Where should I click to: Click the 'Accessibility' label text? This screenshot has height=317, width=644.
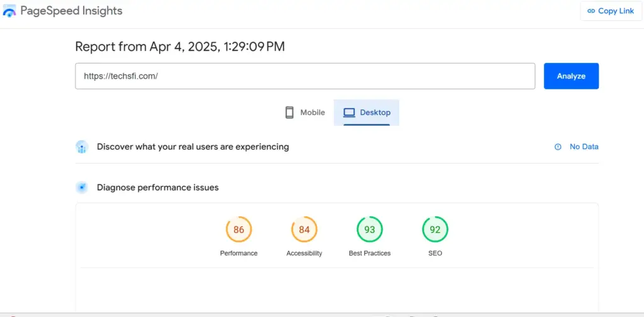point(304,253)
